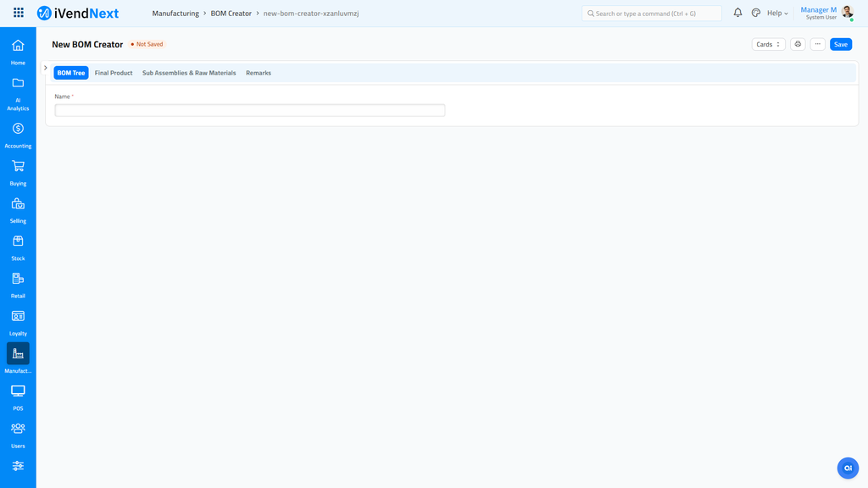Image resolution: width=868 pixels, height=488 pixels.
Task: Expand the form sidebar chevron
Action: coord(46,68)
